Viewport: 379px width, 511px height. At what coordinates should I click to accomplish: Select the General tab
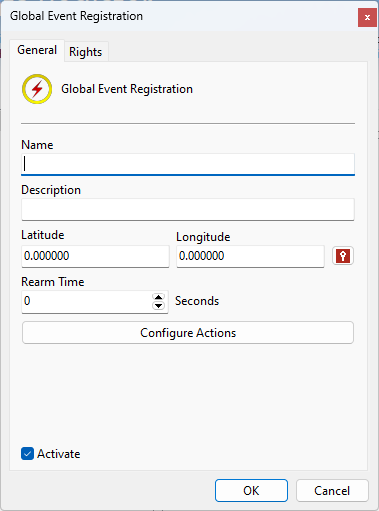tap(37, 50)
